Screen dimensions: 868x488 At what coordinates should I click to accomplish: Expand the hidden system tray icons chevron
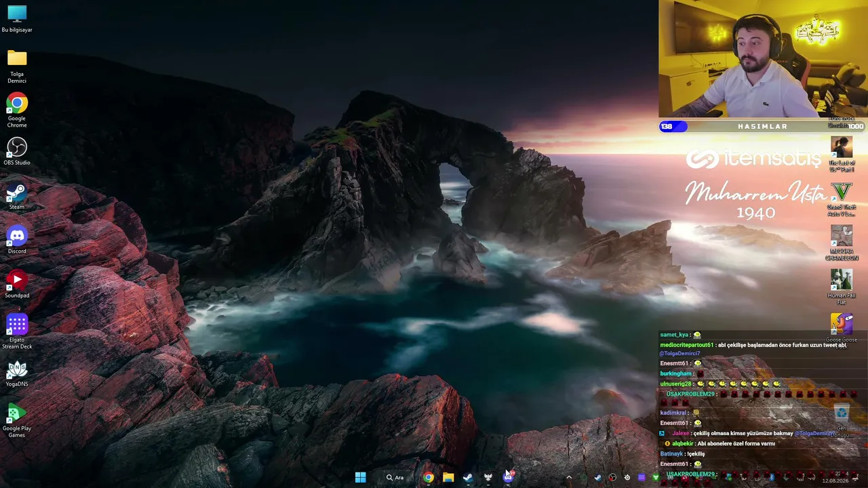[x=569, y=477]
